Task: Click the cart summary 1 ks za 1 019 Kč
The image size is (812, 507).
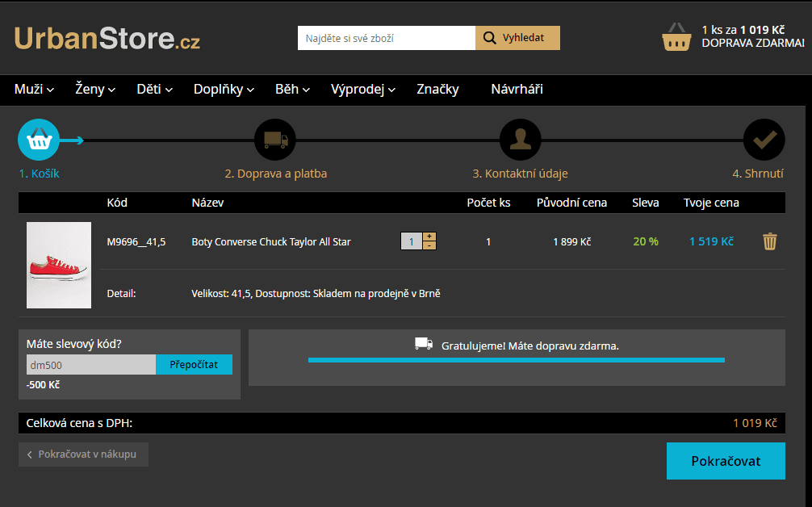Action: click(743, 30)
